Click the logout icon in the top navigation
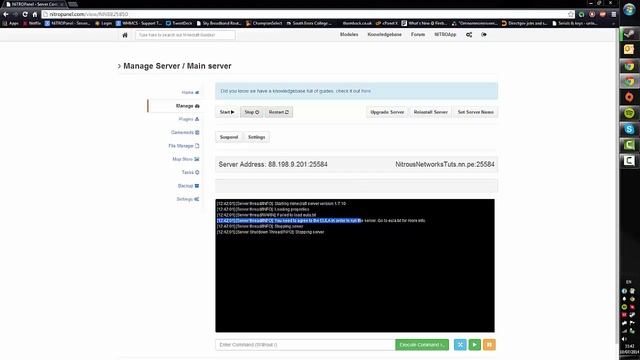This screenshot has height=360, width=640. click(484, 35)
